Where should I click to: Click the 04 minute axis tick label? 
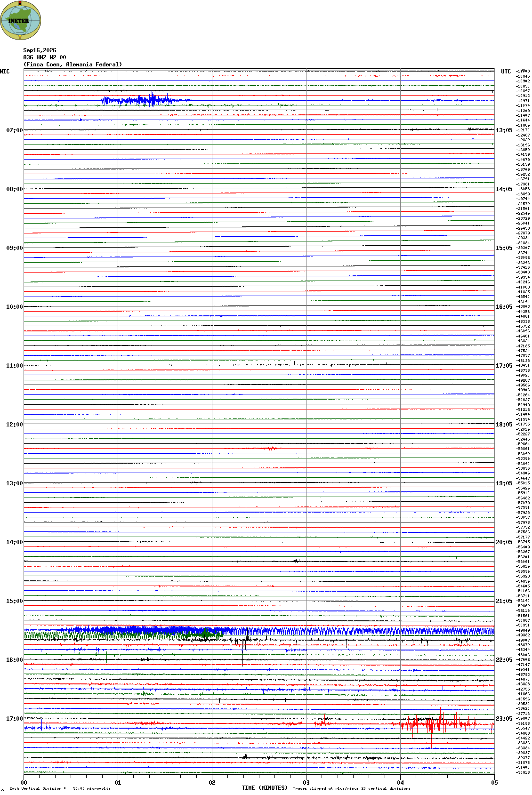coord(400,783)
